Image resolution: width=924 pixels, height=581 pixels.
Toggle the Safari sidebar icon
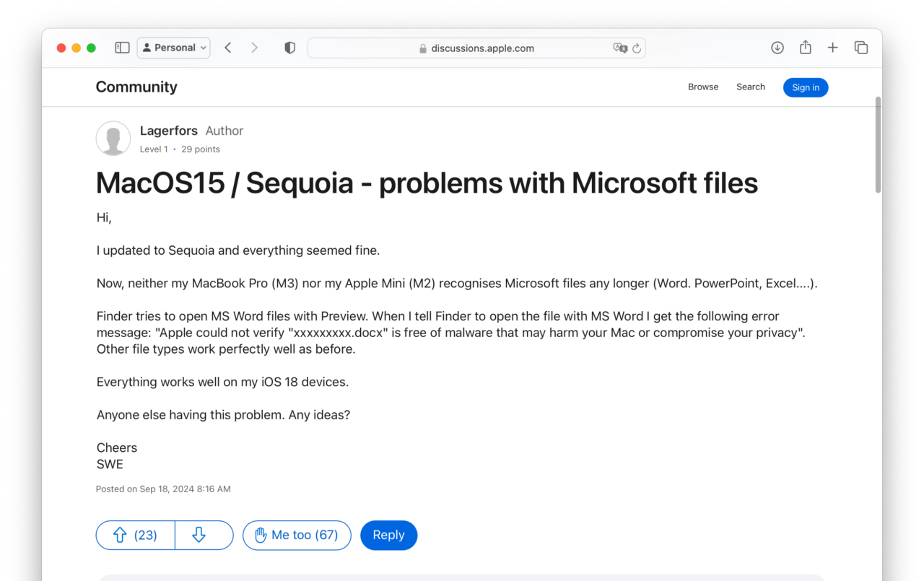pos(122,48)
